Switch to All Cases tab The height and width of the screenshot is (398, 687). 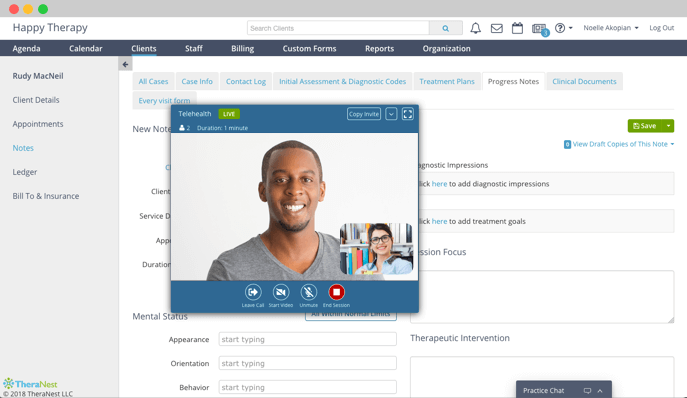click(x=153, y=82)
